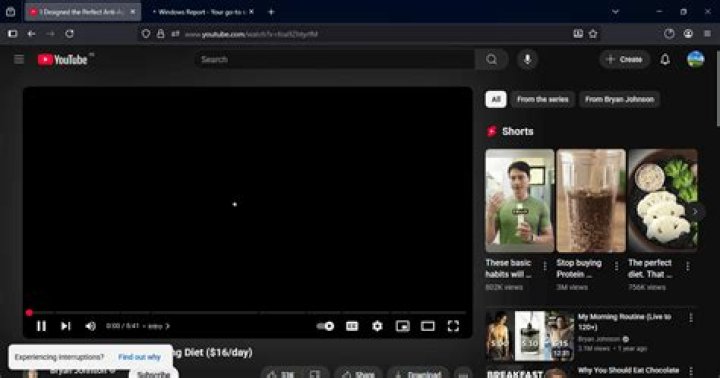Viewport: 720px width, 378px height.
Task: Open The perfect diet short thumbnail
Action: tap(663, 201)
